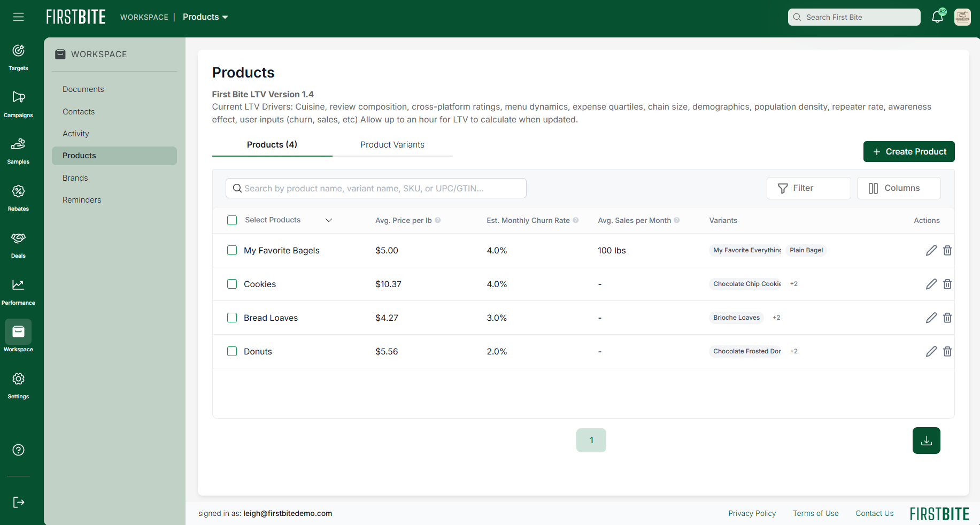Open Samples in the left sidebar

[18, 151]
